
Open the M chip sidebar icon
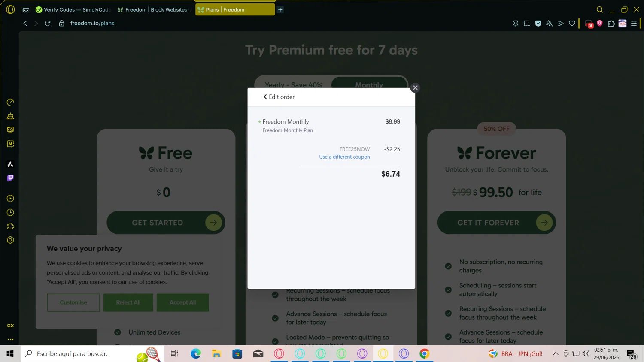click(x=10, y=144)
